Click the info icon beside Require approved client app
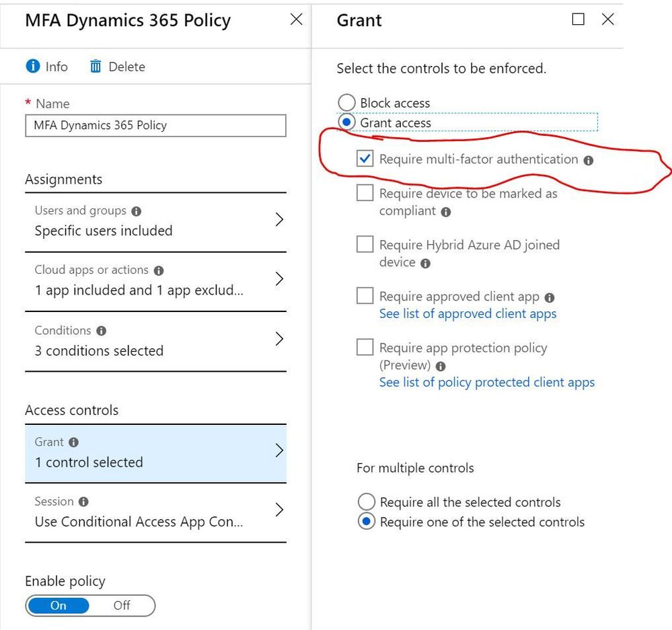The image size is (672, 630). [550, 297]
